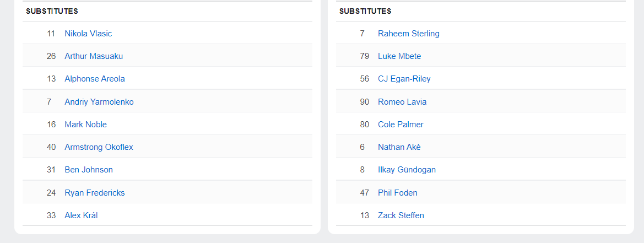Screen dimensions: 644x243
Task: Click the Nathan Aké link
Action: [399, 147]
